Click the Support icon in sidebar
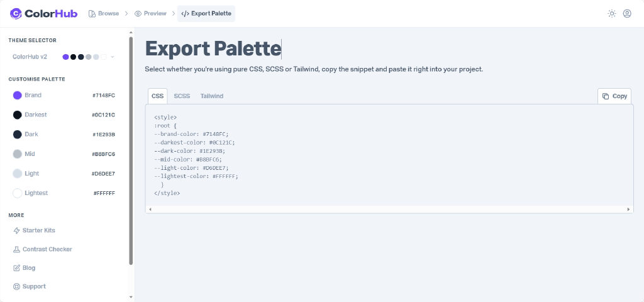The height and width of the screenshot is (302, 644). [17, 287]
